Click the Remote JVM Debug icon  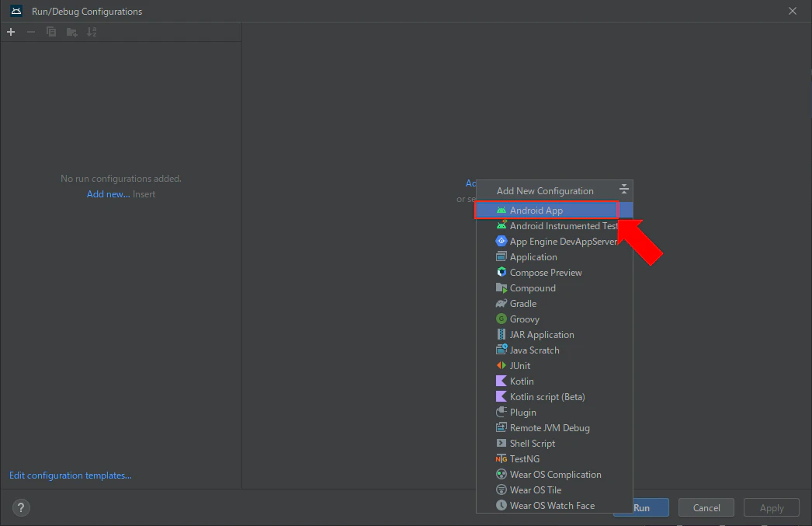(x=501, y=427)
